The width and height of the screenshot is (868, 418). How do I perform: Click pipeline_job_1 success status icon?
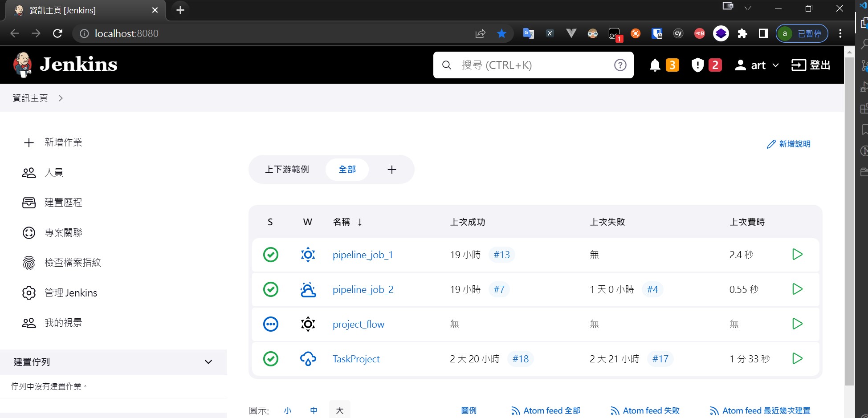[x=271, y=255]
